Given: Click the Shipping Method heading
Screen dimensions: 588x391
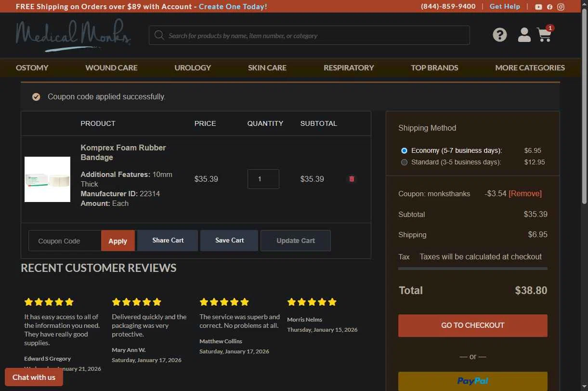Looking at the screenshot, I should pyautogui.click(x=427, y=128).
